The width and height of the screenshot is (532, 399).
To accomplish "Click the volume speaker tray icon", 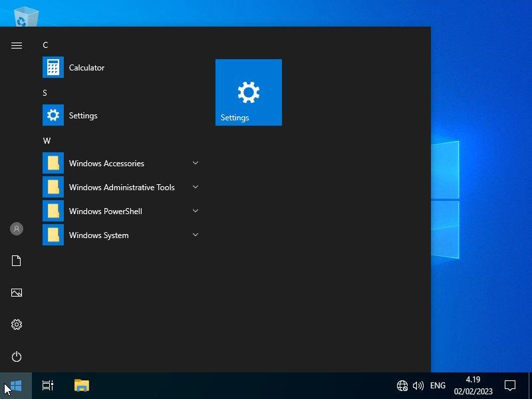I will (x=418, y=386).
